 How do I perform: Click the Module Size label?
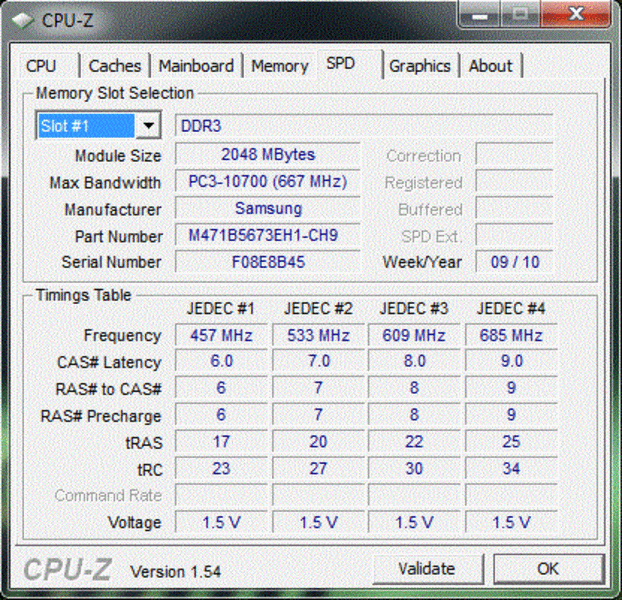118,156
